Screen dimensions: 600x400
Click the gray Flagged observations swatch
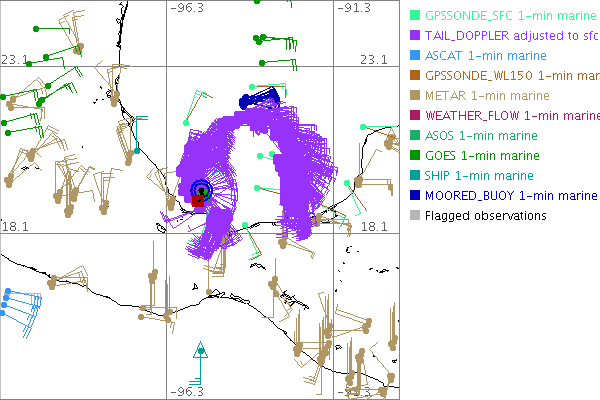pos(415,215)
